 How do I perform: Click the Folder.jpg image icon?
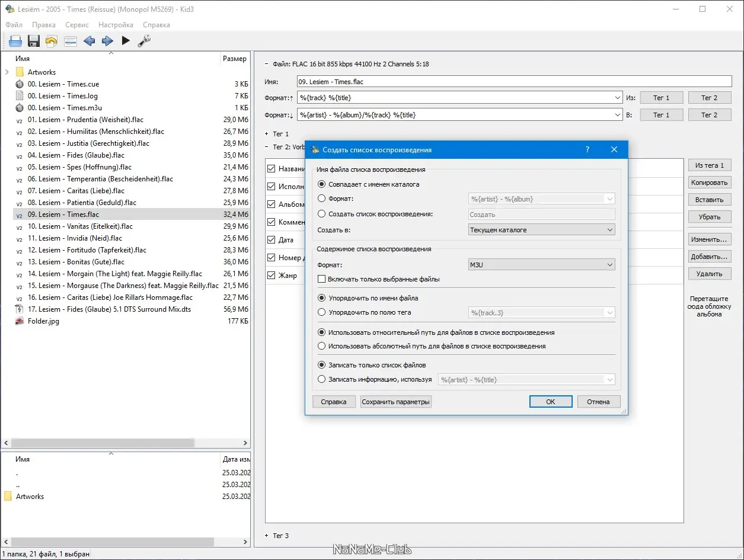20,321
